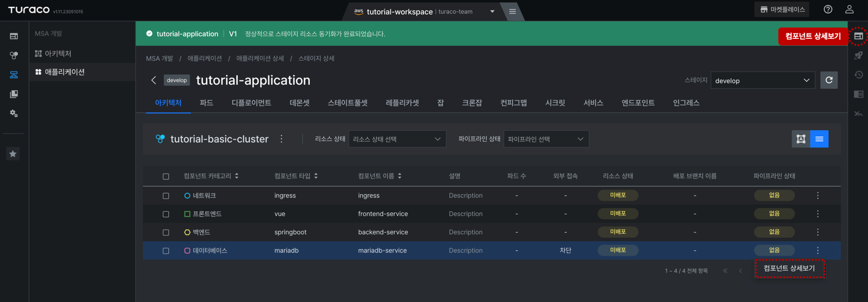868x302 pixels.
Task: Check the 데이터베이스 mariadb row checkbox
Action: pos(166,251)
